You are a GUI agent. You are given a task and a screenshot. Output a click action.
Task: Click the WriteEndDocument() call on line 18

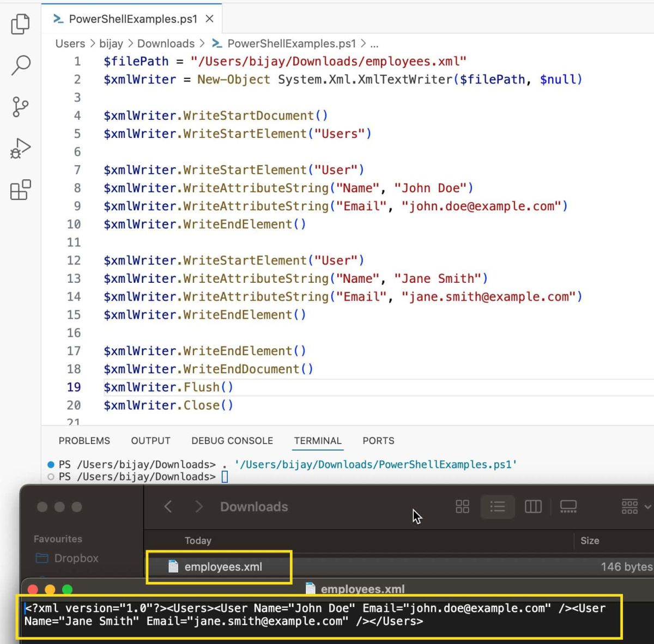click(x=249, y=369)
